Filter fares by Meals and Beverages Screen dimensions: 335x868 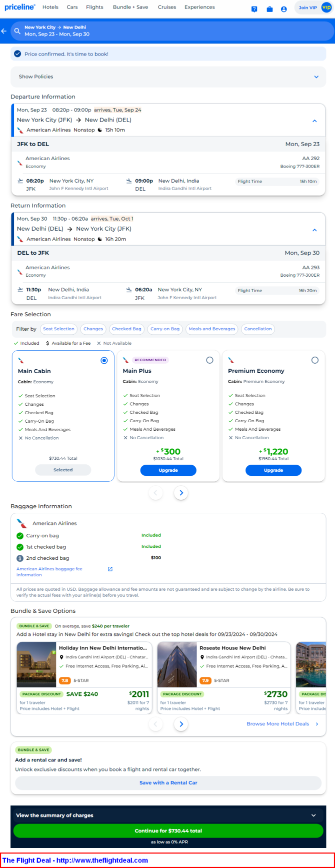(211, 329)
